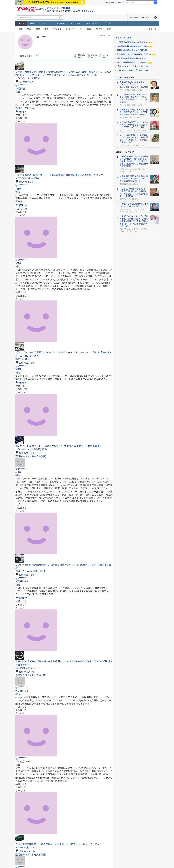Click the ヘルプ link in the header
The height and width of the screenshot is (868, 174).
(x=121, y=2)
